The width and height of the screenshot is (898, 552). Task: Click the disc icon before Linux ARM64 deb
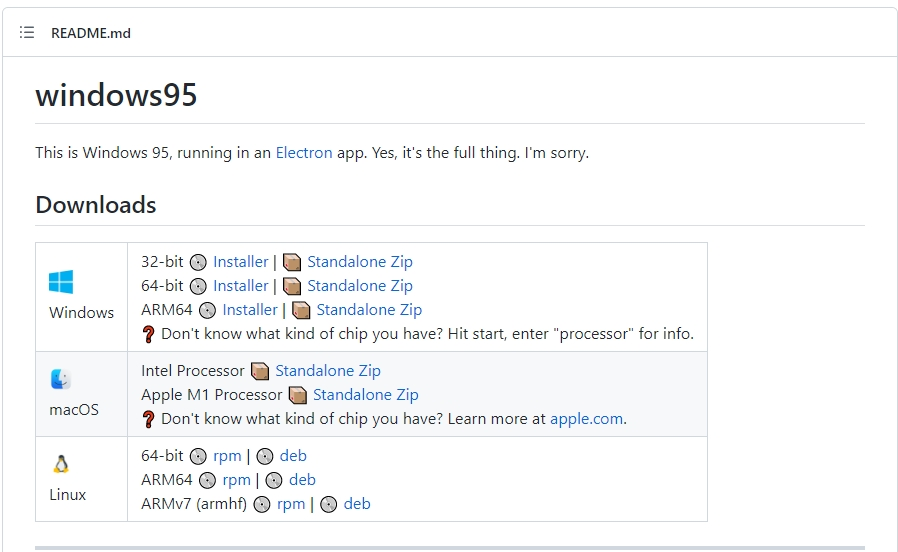[x=274, y=480]
